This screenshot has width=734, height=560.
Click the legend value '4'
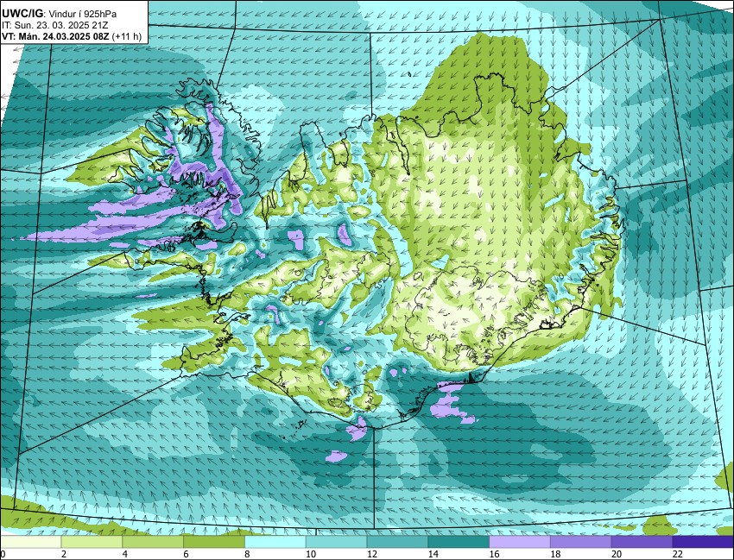124,554
